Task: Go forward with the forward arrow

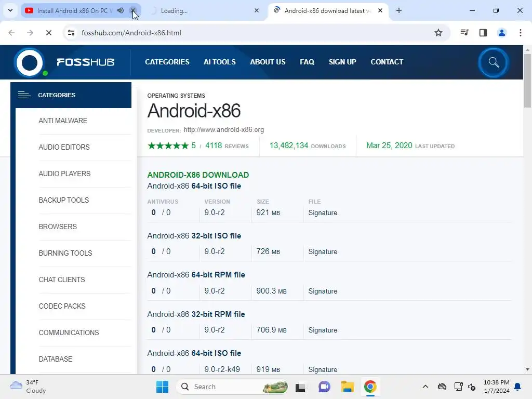Action: click(x=30, y=33)
